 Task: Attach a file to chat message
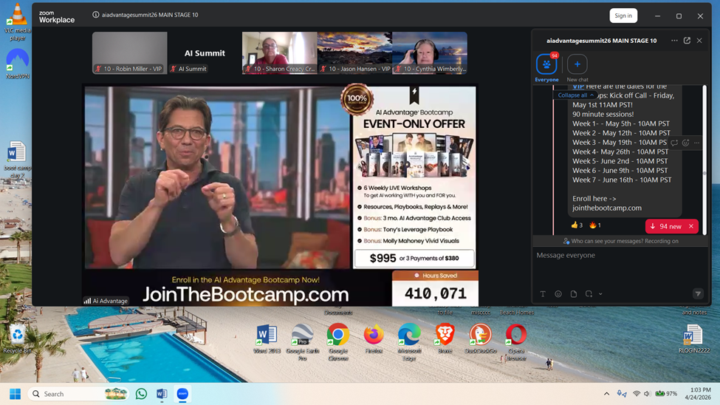[574, 294]
